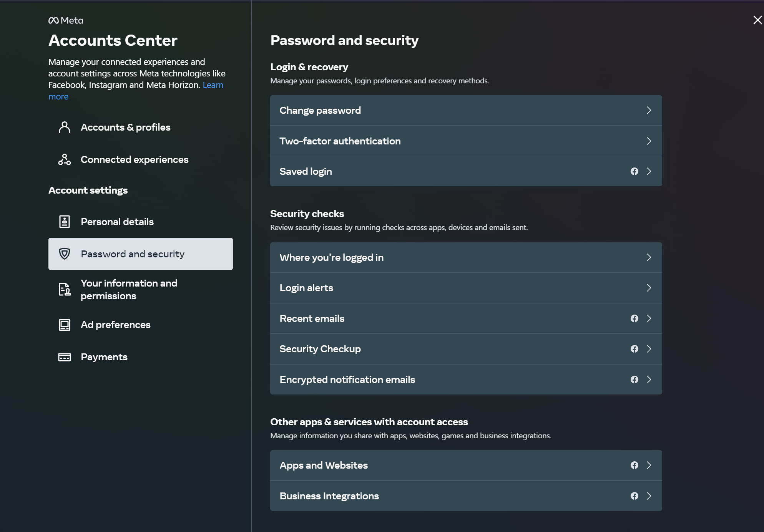Open Encrypted notification emails chevron arrow
Screen dimensions: 764x532
pyautogui.click(x=649, y=380)
